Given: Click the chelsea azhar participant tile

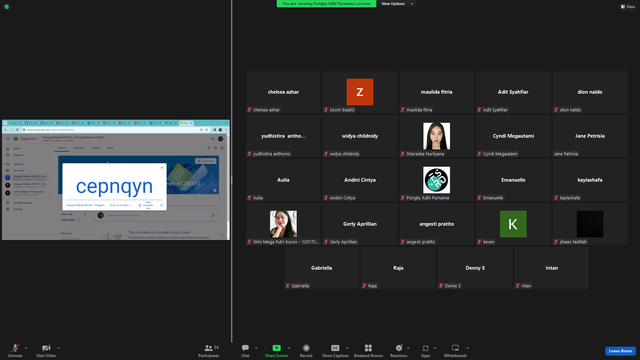Looking at the screenshot, I should pos(283,92).
